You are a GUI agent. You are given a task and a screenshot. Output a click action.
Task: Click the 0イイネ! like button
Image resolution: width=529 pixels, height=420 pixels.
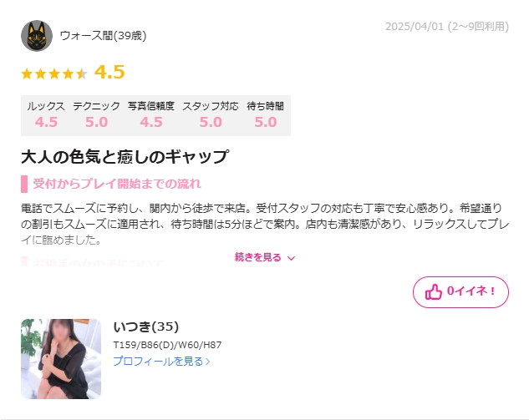coord(460,292)
